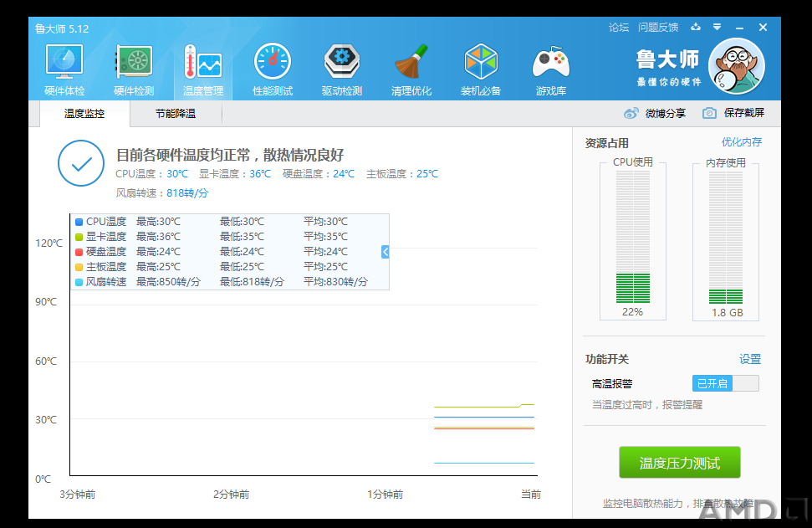Toggle the 硬盘温度 red legend swatch
The width and height of the screenshot is (812, 528).
79,252
